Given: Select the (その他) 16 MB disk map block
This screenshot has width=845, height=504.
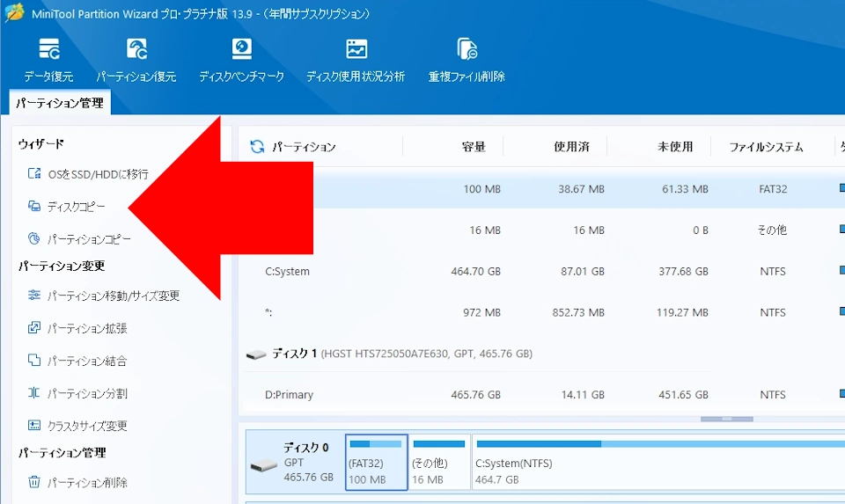Looking at the screenshot, I should click(x=439, y=463).
